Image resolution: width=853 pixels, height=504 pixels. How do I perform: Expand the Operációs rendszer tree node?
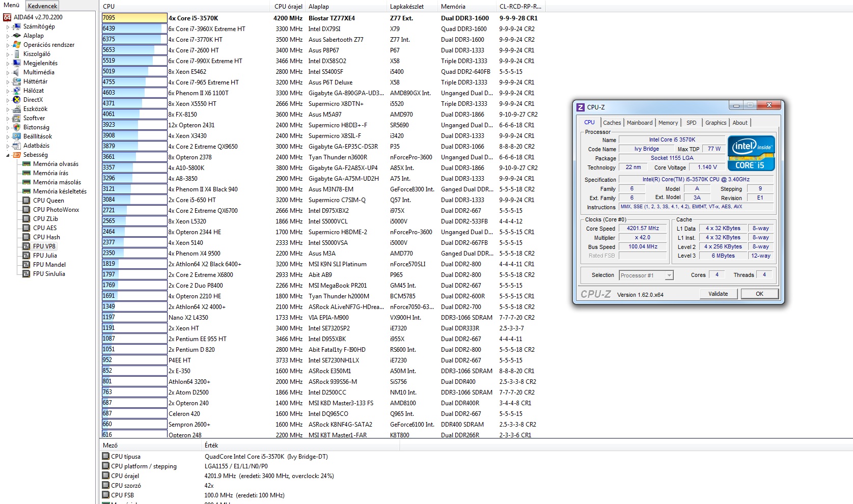click(x=8, y=45)
